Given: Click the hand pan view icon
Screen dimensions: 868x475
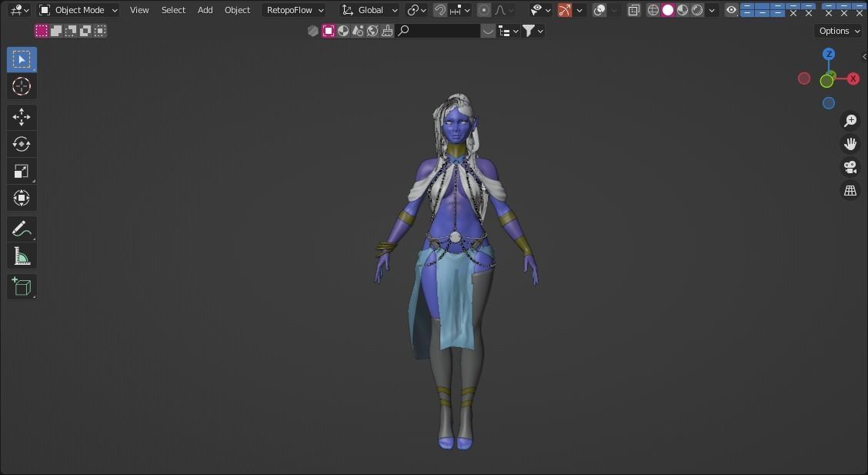Looking at the screenshot, I should [850, 144].
